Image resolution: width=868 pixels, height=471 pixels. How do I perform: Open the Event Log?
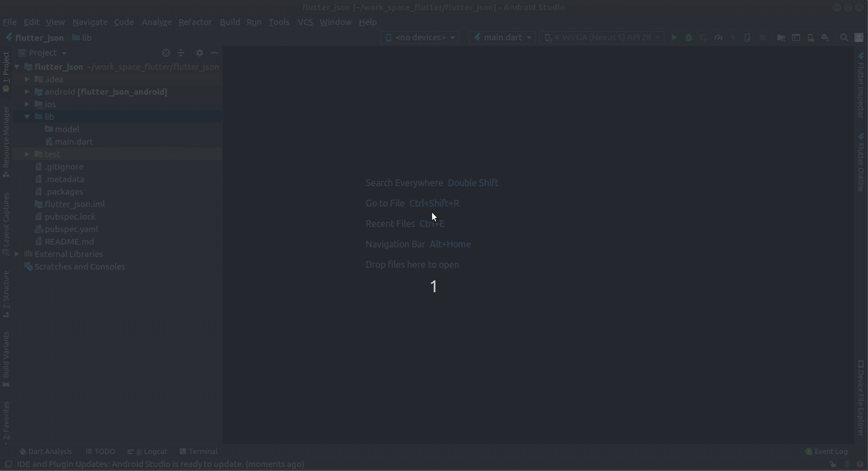point(827,452)
